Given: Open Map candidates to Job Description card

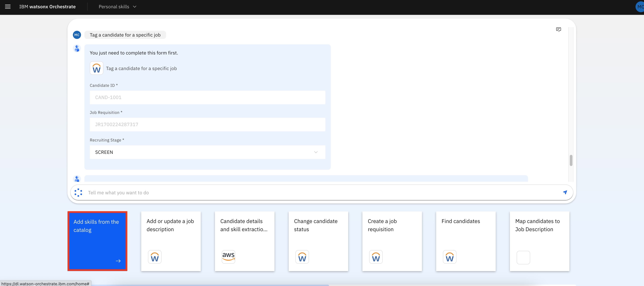Looking at the screenshot, I should [539, 241].
